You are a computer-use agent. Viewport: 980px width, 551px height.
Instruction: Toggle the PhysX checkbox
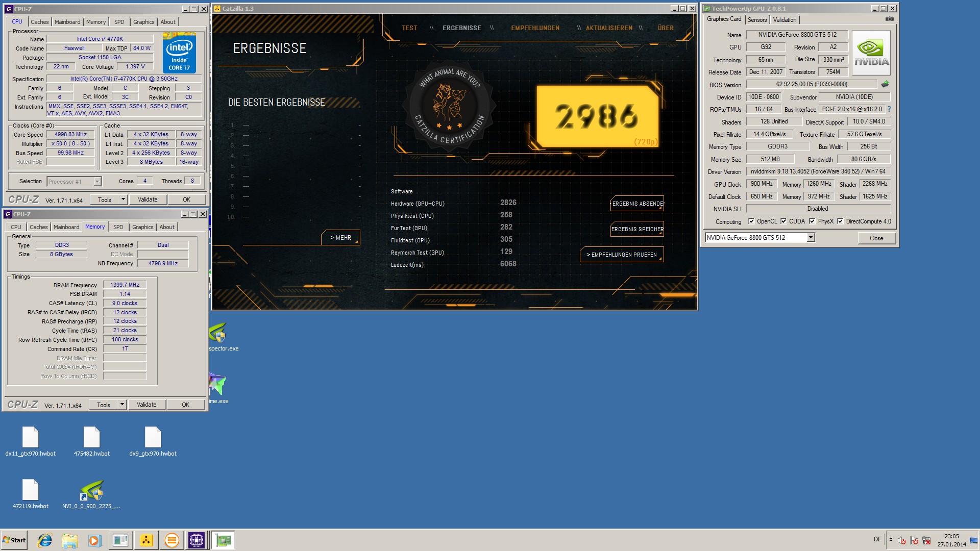[812, 221]
